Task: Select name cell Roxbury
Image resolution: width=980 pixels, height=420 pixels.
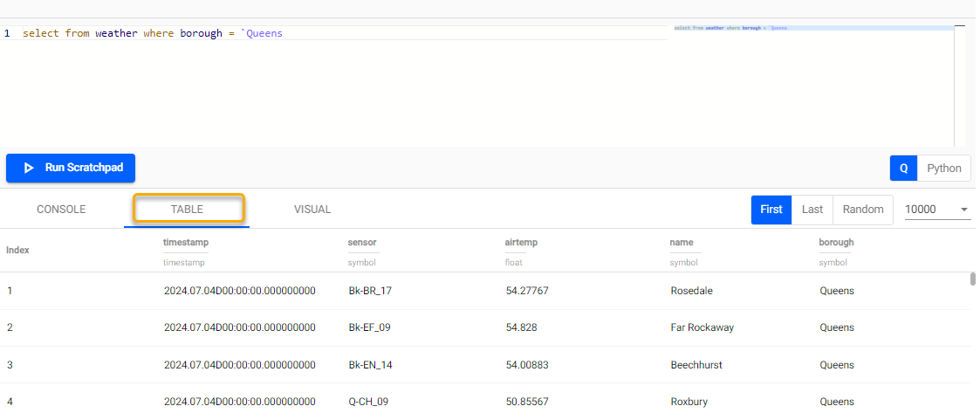Action: pyautogui.click(x=689, y=402)
